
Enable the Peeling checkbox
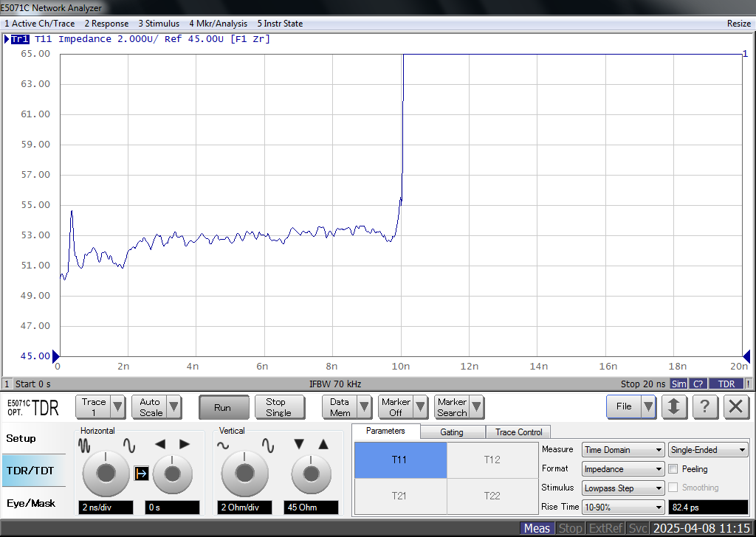coord(673,469)
